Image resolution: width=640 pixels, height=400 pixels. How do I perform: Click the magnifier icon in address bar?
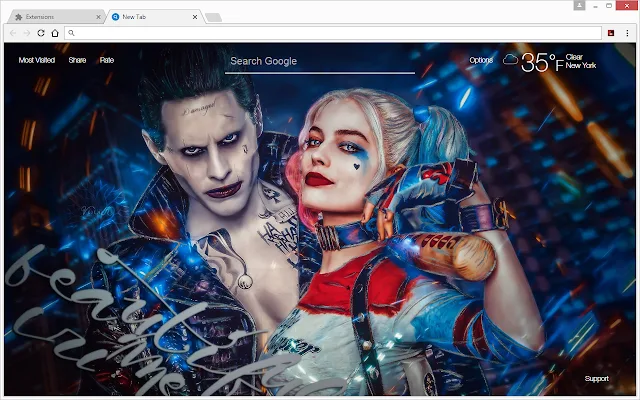[x=71, y=33]
